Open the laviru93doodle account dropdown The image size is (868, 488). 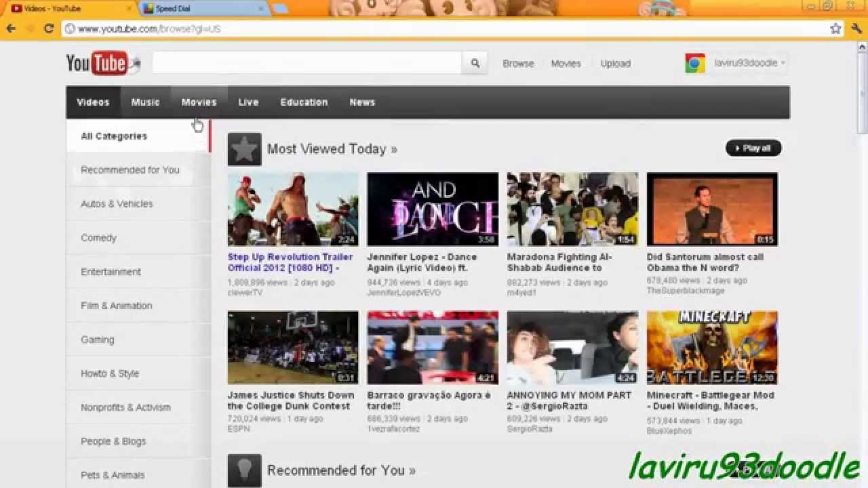749,63
